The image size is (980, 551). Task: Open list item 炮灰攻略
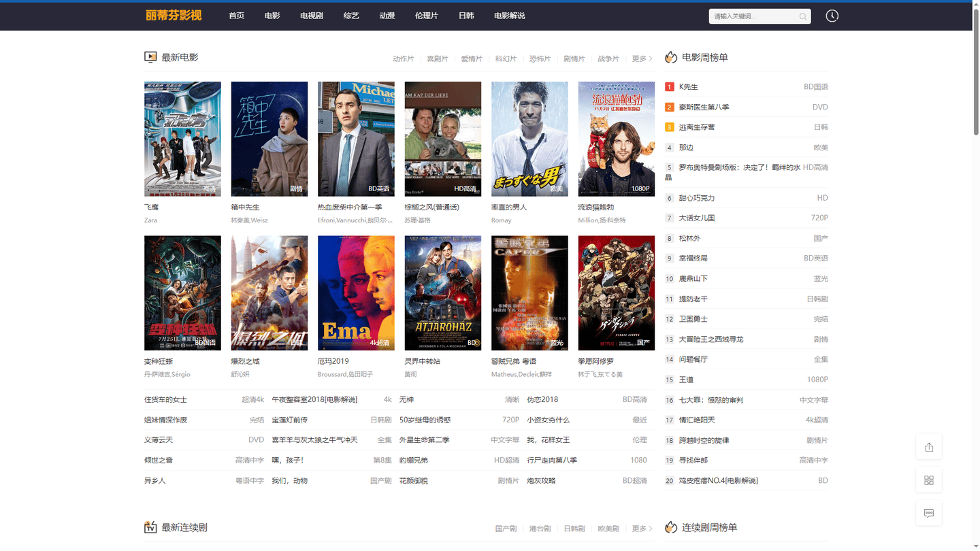coord(541,481)
